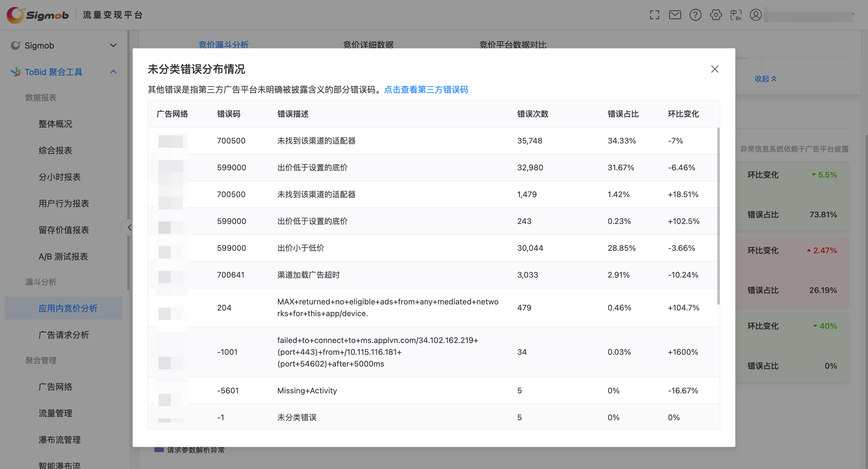Close the 未分类错误分布情况 dialog
This screenshot has height=469, width=868.
(x=715, y=69)
